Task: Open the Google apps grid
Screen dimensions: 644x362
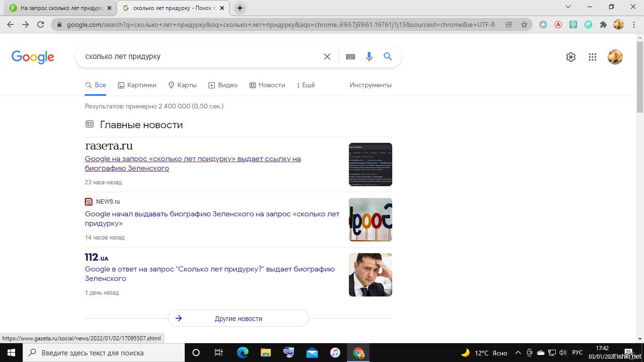Action: pyautogui.click(x=593, y=57)
